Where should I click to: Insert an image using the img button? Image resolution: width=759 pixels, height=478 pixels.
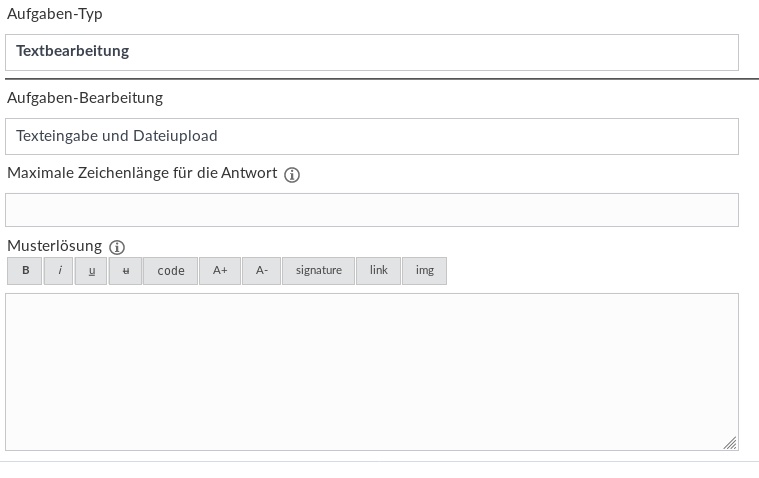425,271
